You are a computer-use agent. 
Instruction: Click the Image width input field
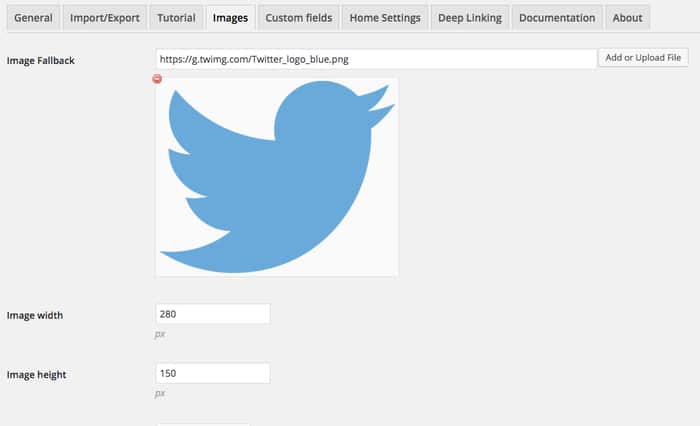(212, 314)
